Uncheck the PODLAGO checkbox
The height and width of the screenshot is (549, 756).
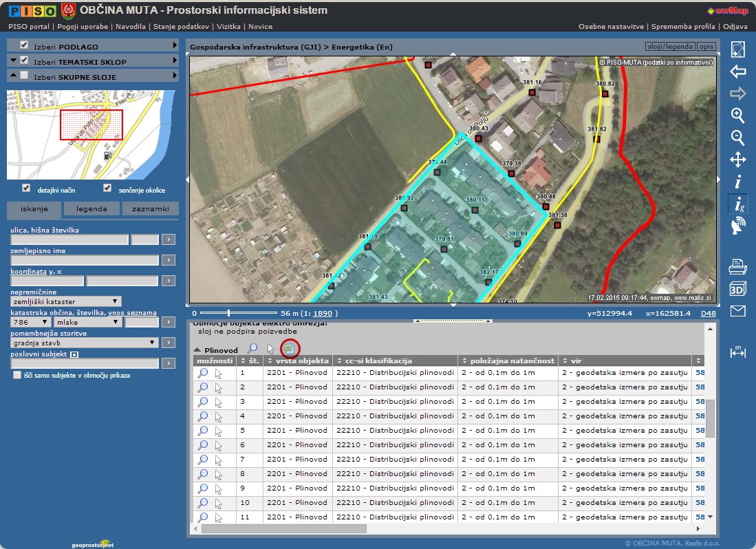pyautogui.click(x=24, y=45)
